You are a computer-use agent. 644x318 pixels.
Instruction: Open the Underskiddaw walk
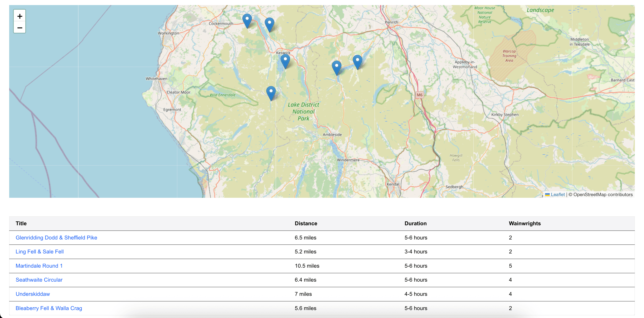(33, 294)
